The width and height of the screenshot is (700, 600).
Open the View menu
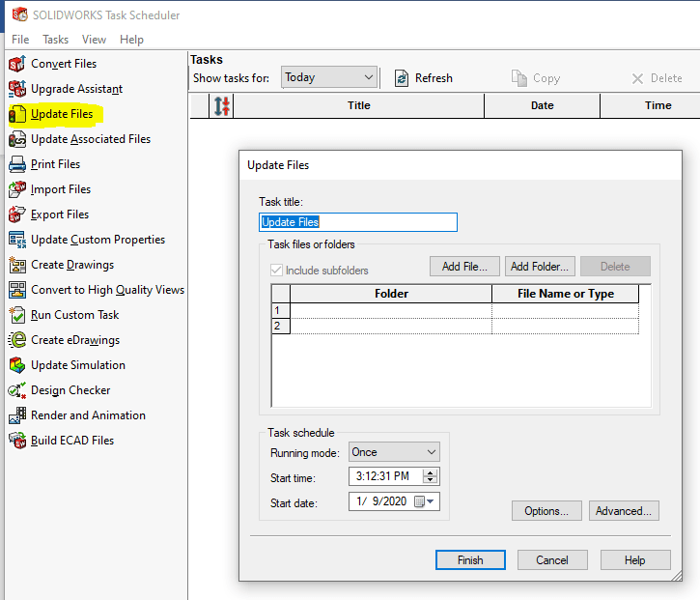tap(94, 40)
